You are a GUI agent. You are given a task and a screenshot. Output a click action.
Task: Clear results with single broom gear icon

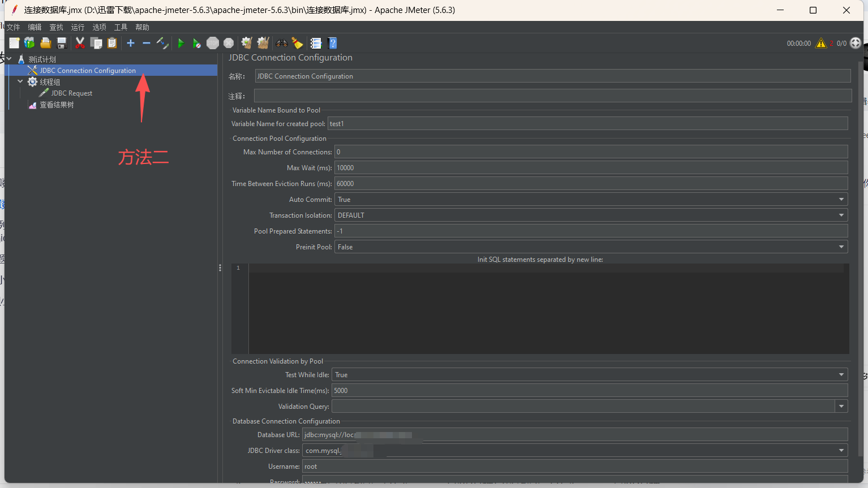(x=247, y=43)
